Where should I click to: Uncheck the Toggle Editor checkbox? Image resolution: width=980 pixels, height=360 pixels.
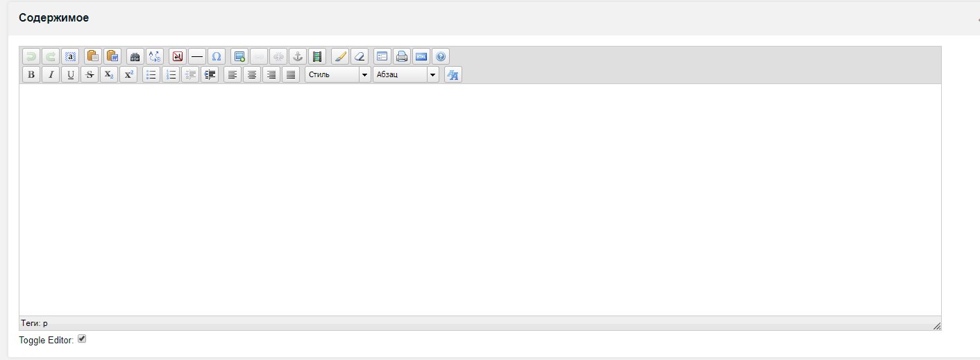click(82, 338)
